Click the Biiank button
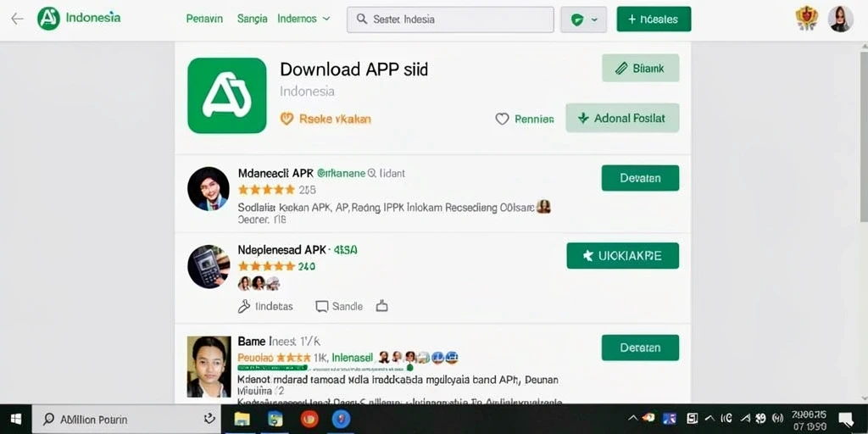868x434 pixels. [641, 68]
